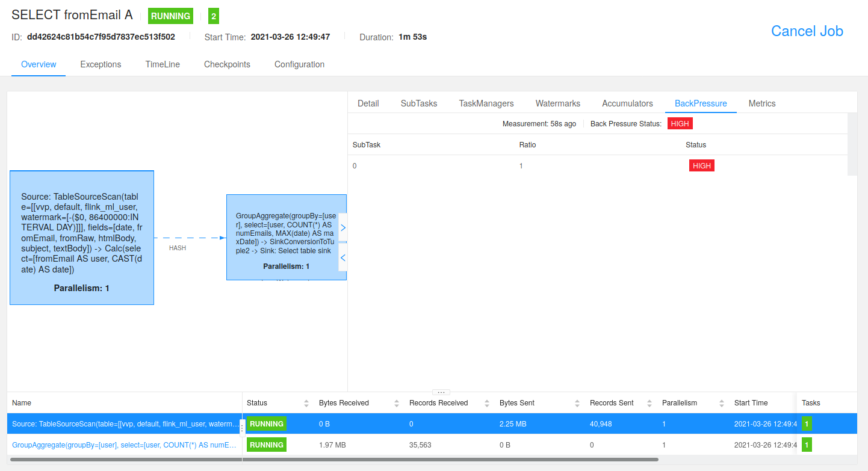
Task: Sort the task table by Bytes Sent
Action: click(577, 403)
